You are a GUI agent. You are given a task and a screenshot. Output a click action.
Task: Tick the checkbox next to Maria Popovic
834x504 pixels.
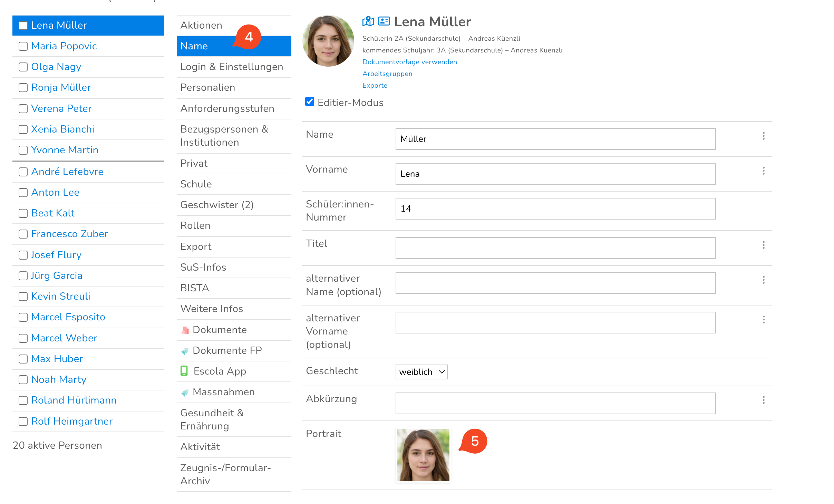[23, 46]
